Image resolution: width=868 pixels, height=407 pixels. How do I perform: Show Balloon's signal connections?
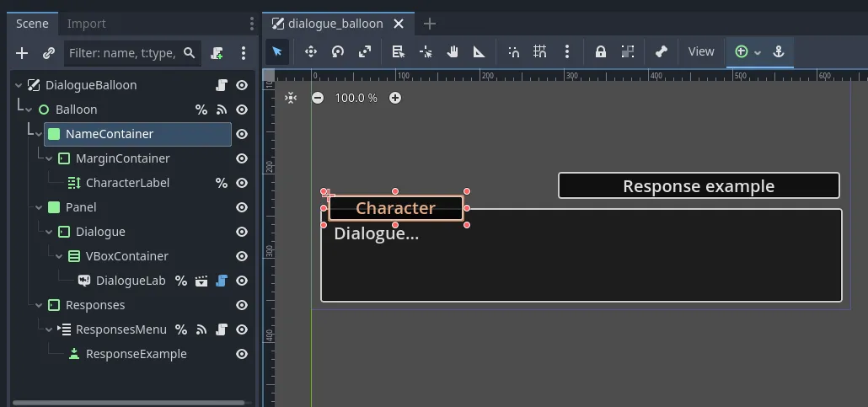(222, 110)
